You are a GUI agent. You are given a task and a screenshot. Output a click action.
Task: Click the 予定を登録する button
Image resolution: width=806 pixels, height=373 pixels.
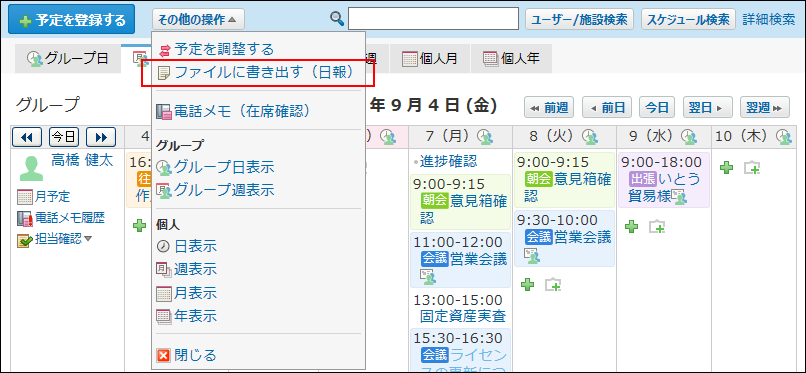[x=71, y=20]
